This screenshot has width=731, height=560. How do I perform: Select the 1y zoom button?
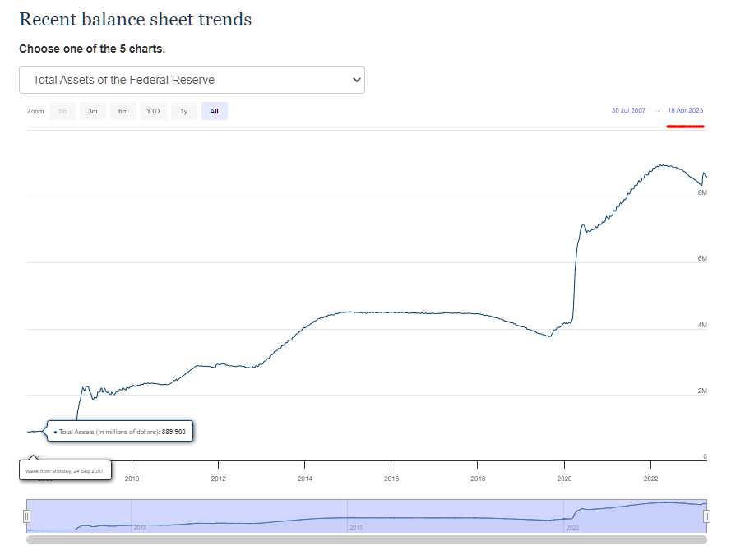click(x=184, y=111)
